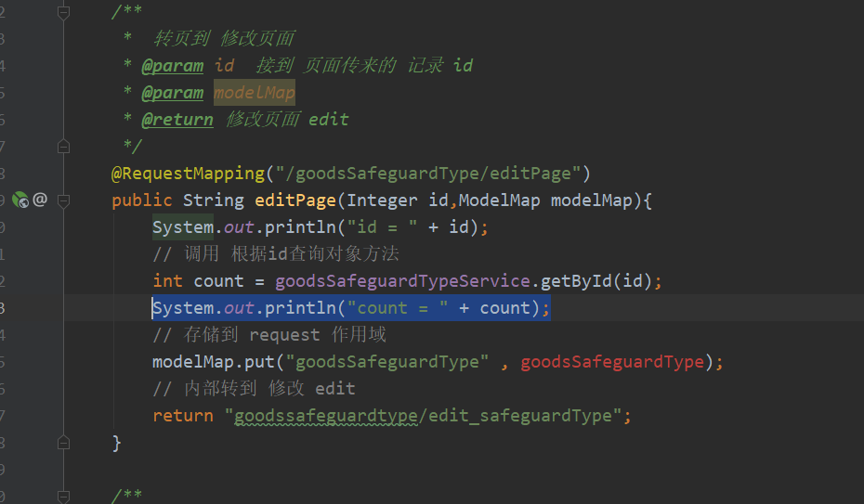Viewport: 864px width, 504px height.
Task: Click the Integer parameter type
Action: [x=382, y=200]
